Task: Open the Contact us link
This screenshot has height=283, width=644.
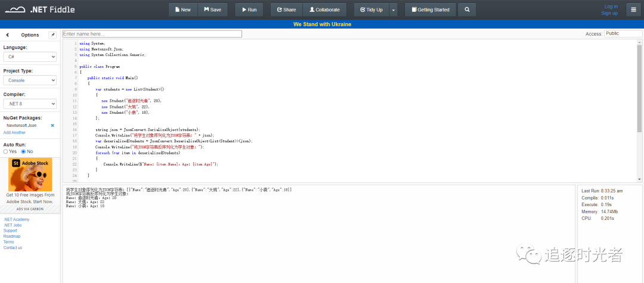Action: (13, 248)
